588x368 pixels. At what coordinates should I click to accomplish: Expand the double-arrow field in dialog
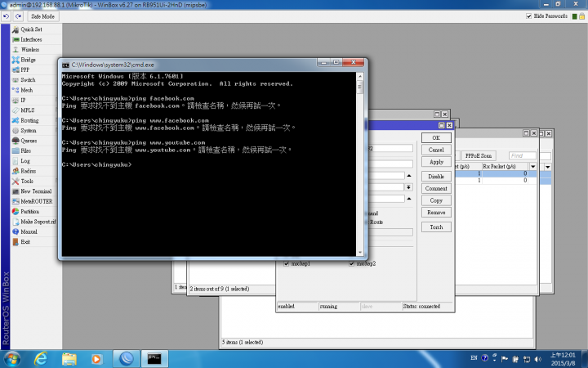(408, 187)
